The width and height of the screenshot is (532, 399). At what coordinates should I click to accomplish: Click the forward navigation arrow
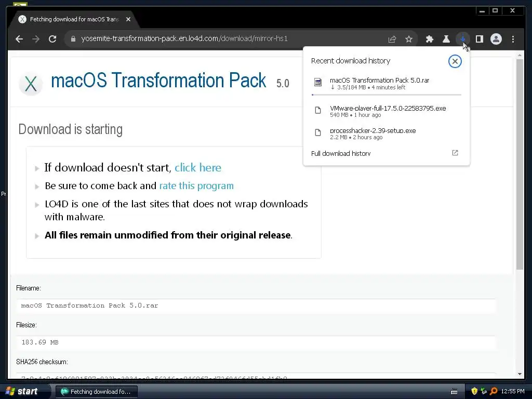tap(36, 39)
